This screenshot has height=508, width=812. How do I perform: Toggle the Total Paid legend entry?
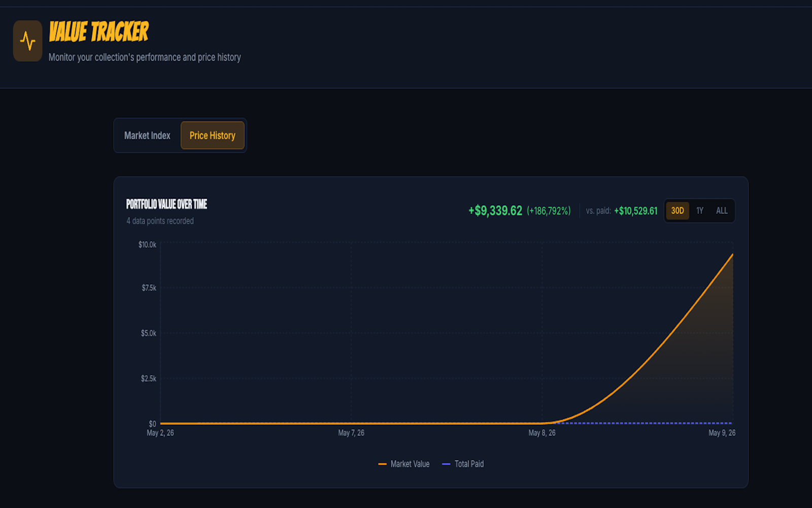(463, 464)
